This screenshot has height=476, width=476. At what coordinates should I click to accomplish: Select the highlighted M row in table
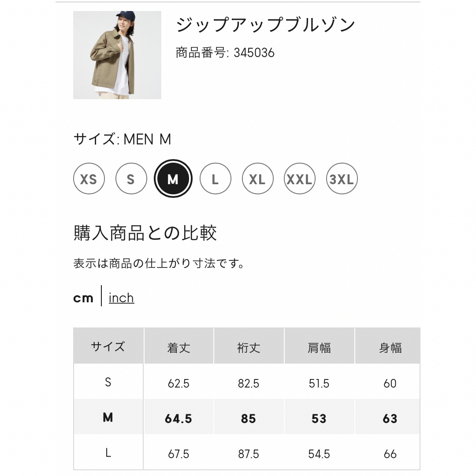click(247, 417)
